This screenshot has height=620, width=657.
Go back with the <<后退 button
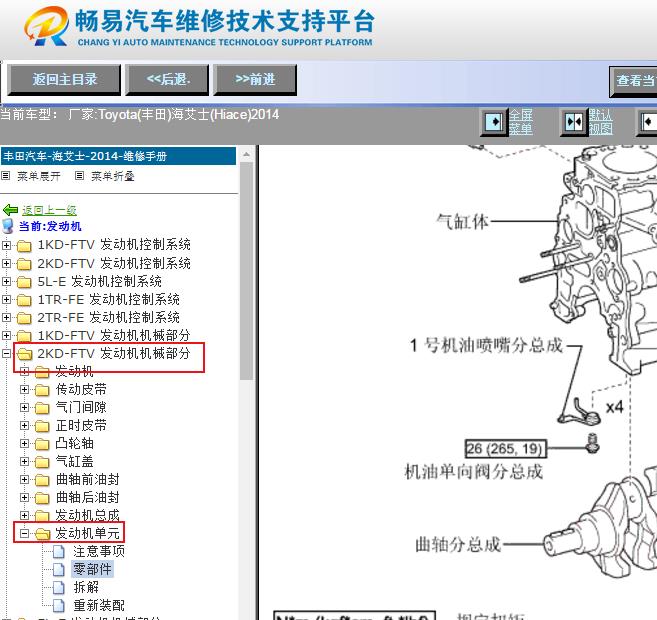click(167, 80)
